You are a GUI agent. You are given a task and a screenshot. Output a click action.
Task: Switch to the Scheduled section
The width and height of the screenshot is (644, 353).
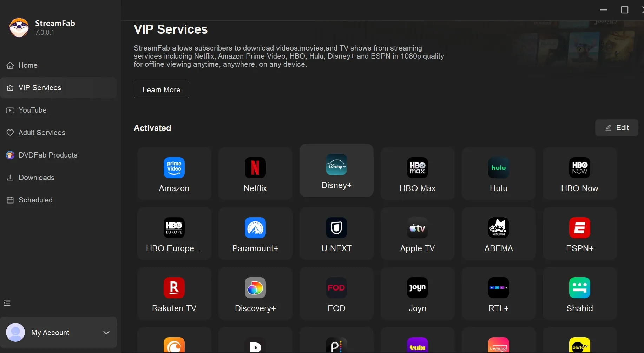pos(35,200)
